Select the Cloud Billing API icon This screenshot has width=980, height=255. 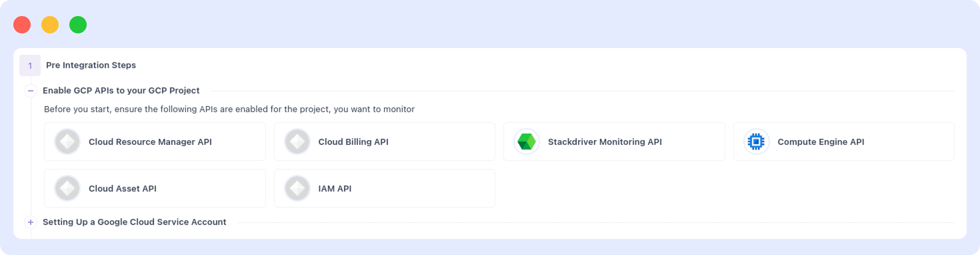click(297, 141)
